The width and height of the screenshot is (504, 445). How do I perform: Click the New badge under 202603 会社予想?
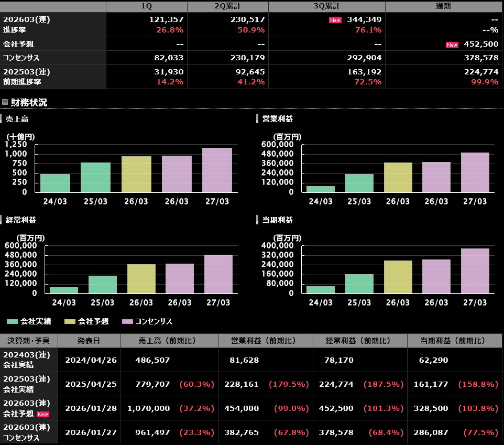pos(43,414)
